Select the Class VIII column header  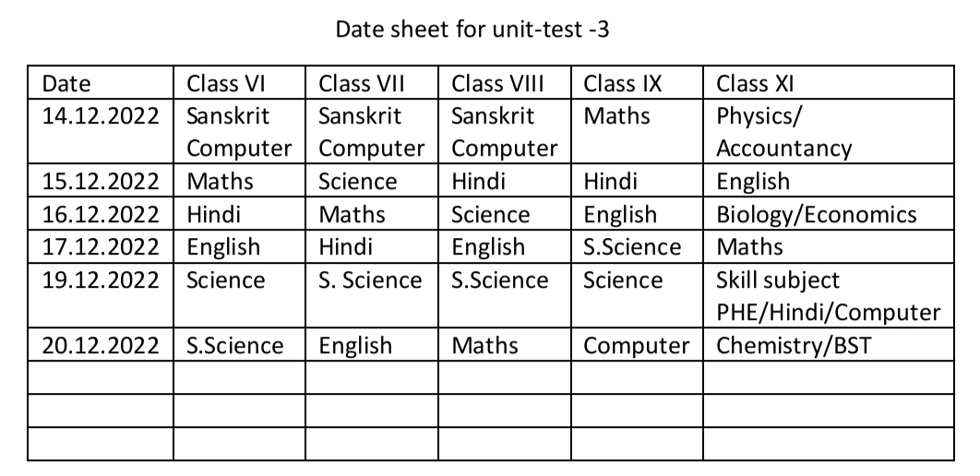[x=505, y=82]
